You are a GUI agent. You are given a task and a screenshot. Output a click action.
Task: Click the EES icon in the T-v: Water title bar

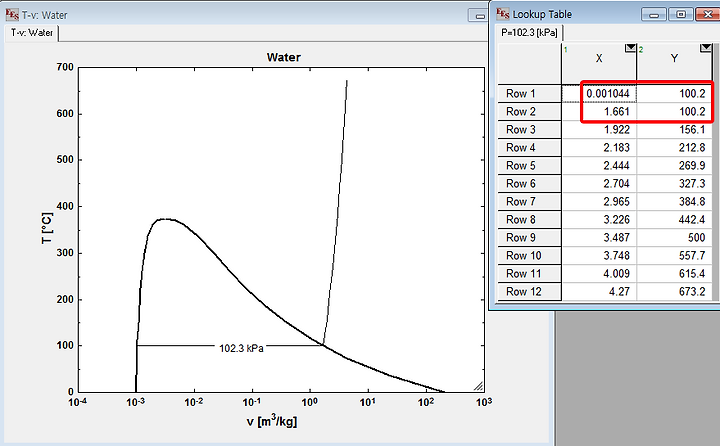12,15
